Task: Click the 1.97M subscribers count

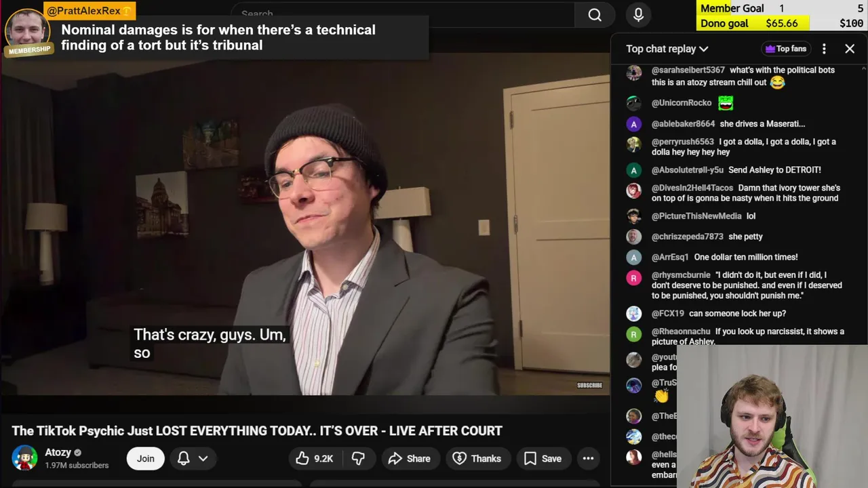Action: 77,466
